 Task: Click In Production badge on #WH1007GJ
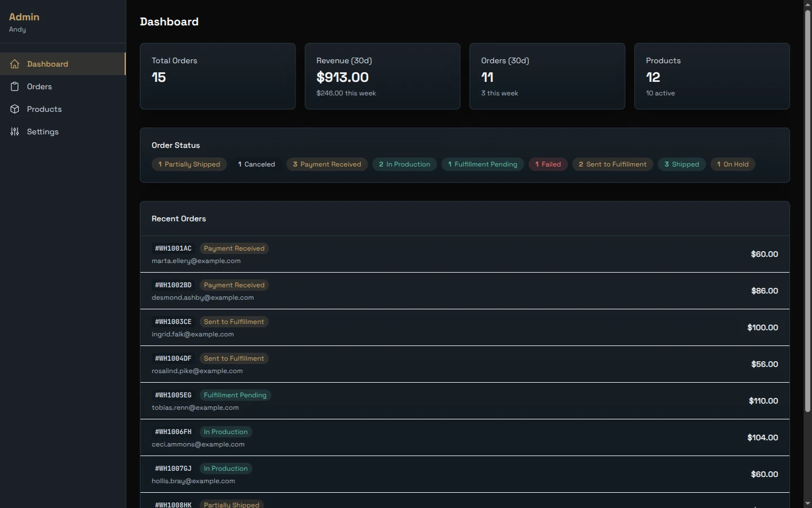tap(226, 468)
